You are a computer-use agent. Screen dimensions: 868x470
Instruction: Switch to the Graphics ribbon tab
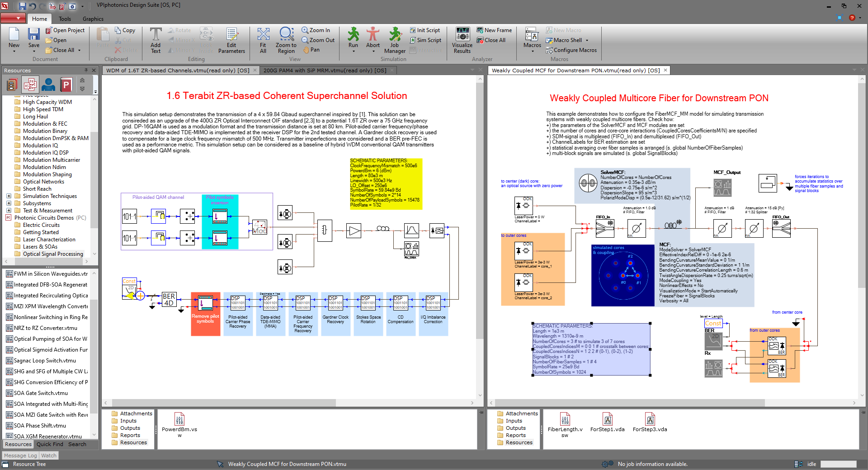(x=93, y=19)
